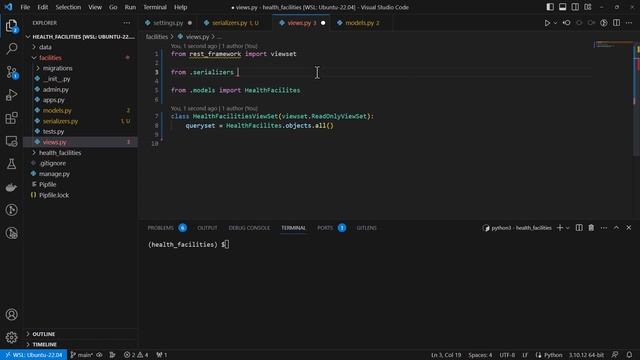This screenshot has width=640, height=360.
Task: Open editor more actions ellipsis
Action: 629,23
